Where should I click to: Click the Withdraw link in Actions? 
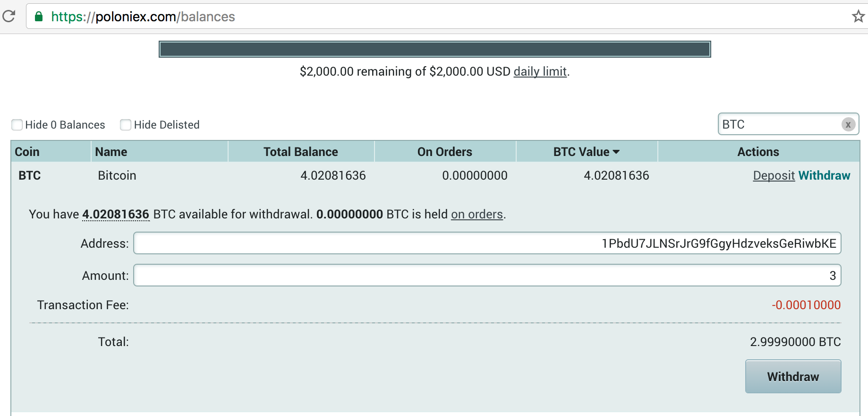[x=824, y=175]
